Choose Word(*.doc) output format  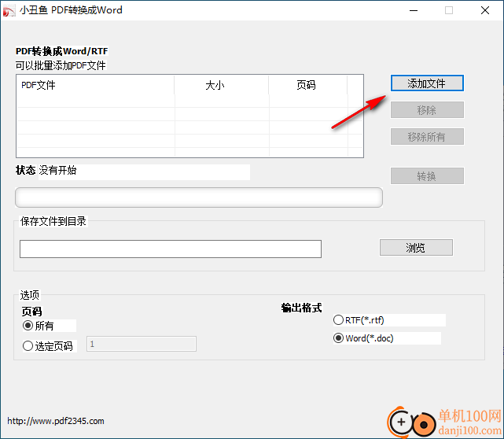point(338,338)
